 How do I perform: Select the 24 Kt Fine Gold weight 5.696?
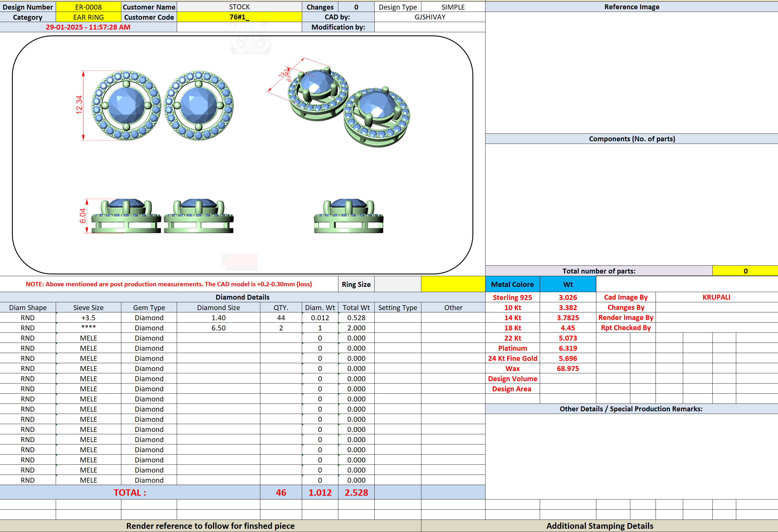coord(568,358)
